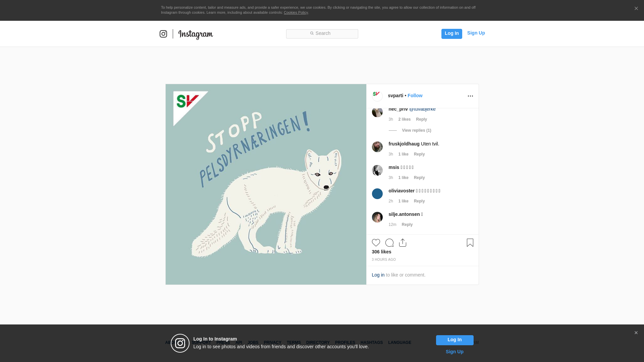Click the top Log In button
644x362 pixels.
click(451, 34)
